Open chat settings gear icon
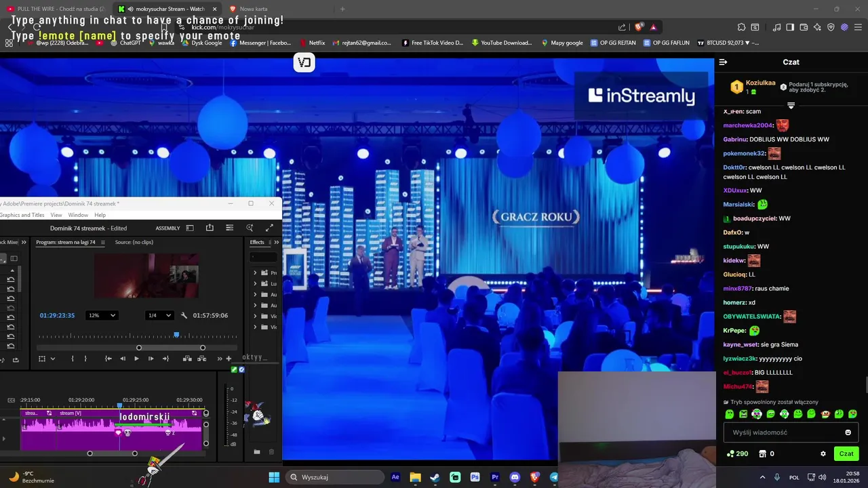Image resolution: width=868 pixels, height=488 pixels. tap(823, 453)
